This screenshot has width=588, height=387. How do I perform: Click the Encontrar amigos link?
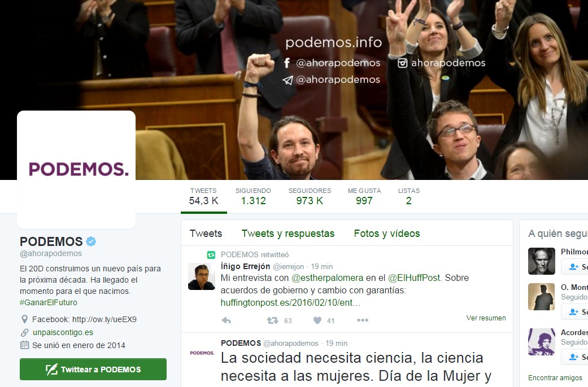555,377
